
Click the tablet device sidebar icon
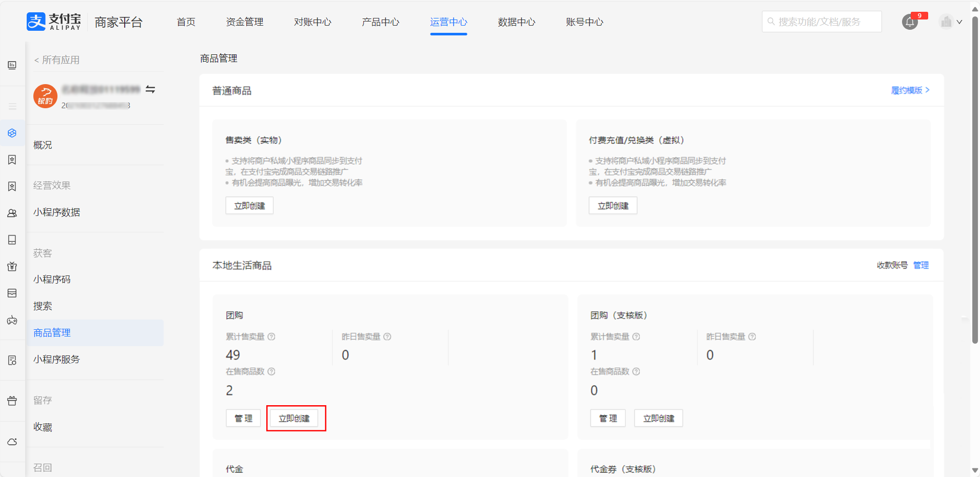(x=12, y=240)
